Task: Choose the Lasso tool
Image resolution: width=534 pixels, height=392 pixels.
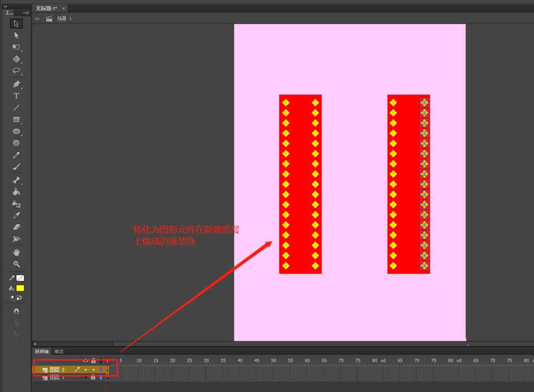Action: coord(16,70)
